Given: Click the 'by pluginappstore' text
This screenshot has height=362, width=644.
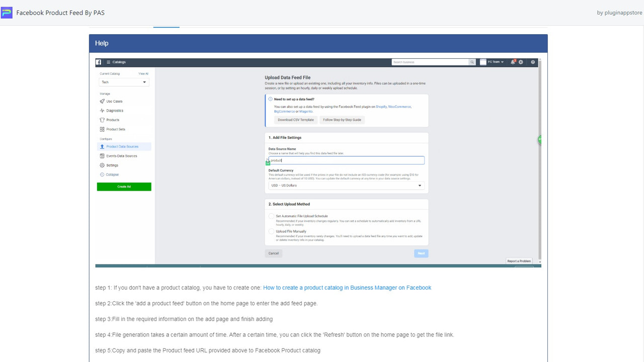Looking at the screenshot, I should coord(619,13).
